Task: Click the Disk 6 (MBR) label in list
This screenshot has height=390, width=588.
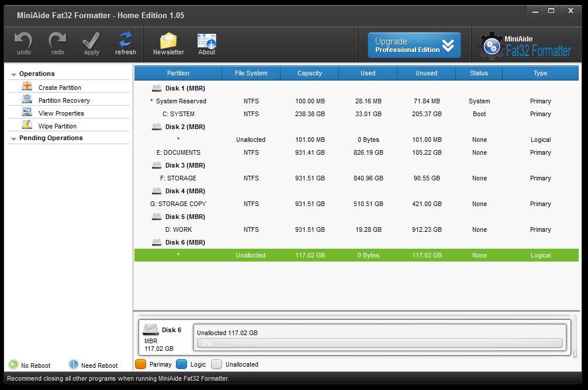Action: tap(185, 242)
